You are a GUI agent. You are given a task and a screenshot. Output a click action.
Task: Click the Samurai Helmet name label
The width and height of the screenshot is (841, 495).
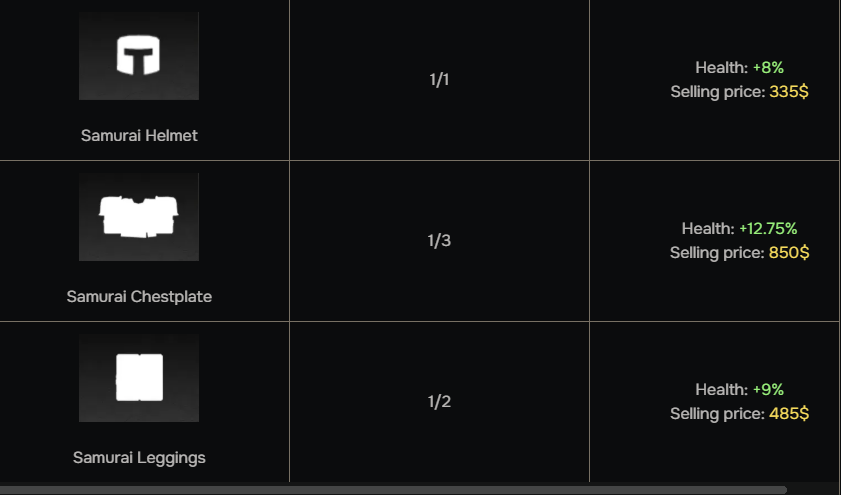pyautogui.click(x=139, y=136)
